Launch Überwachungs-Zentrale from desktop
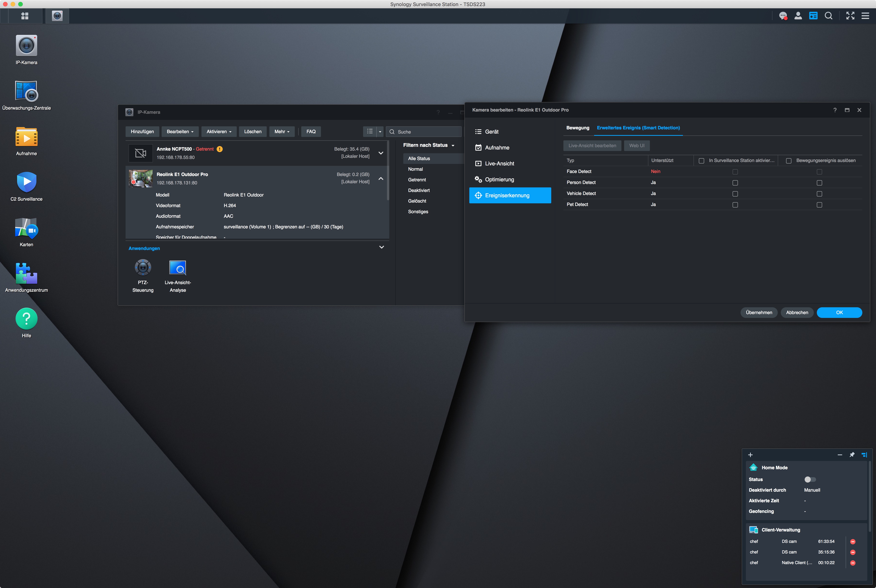Viewport: 876px width, 588px height. point(26,91)
